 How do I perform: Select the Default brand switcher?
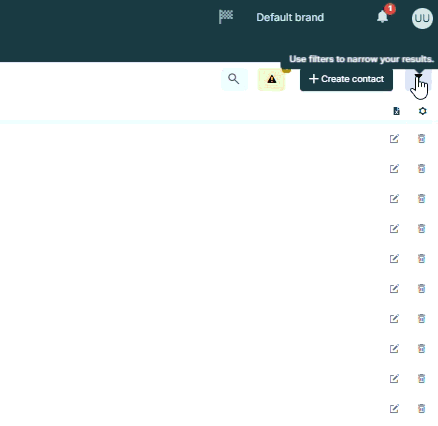(x=290, y=17)
